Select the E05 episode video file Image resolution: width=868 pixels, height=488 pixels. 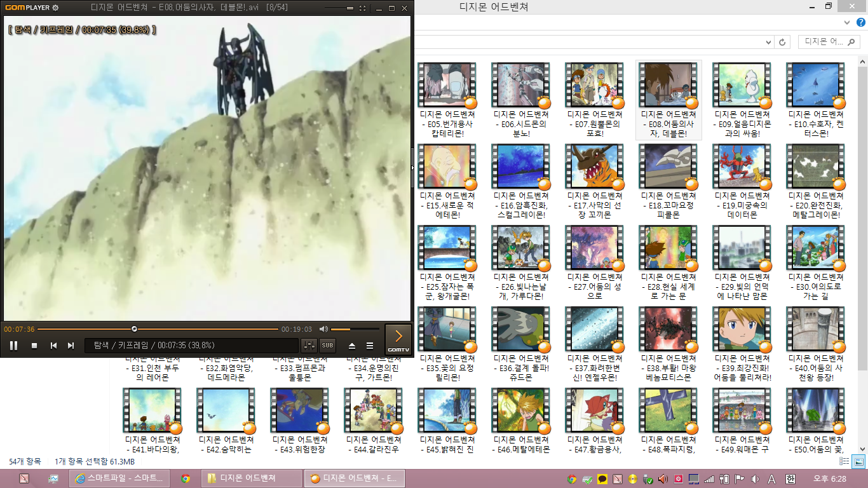tap(447, 100)
